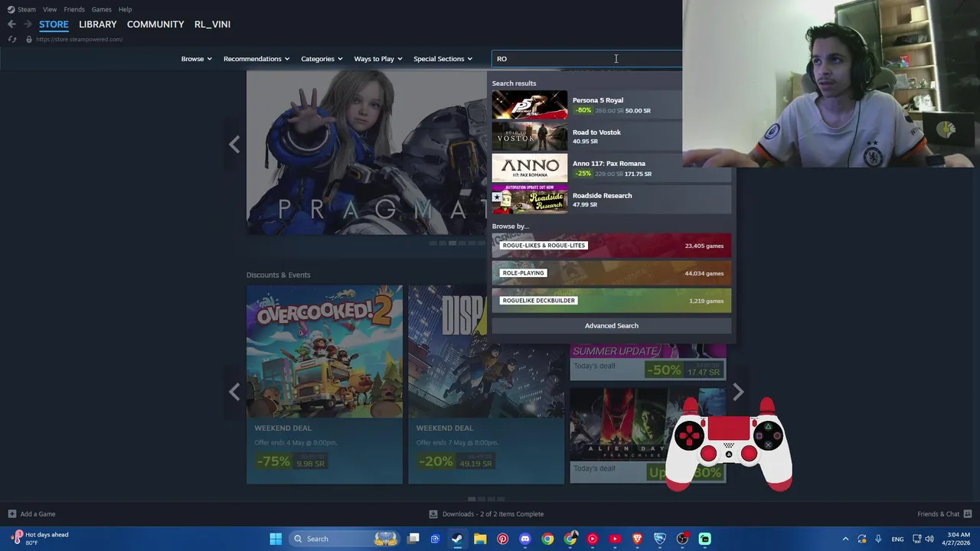The image size is (980, 551).
Task: Open the Summer Update today's deal
Action: 648,362
